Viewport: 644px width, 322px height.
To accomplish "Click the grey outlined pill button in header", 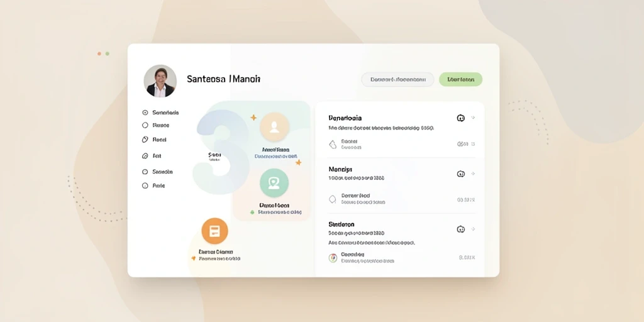I will click(x=397, y=79).
